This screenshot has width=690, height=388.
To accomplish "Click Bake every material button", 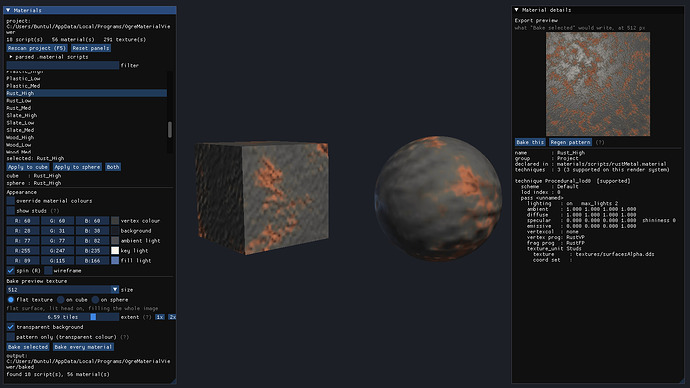I will [x=84, y=347].
